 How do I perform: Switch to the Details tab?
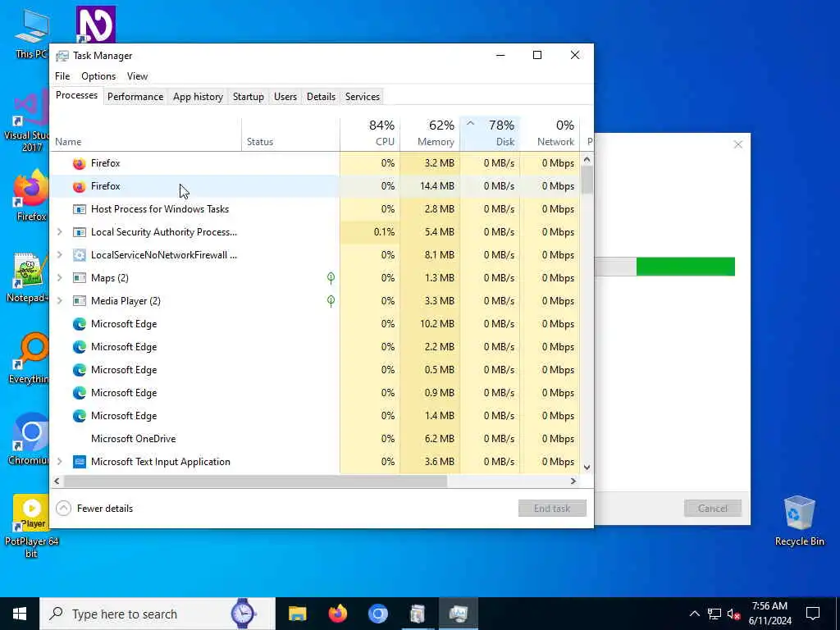point(321,97)
